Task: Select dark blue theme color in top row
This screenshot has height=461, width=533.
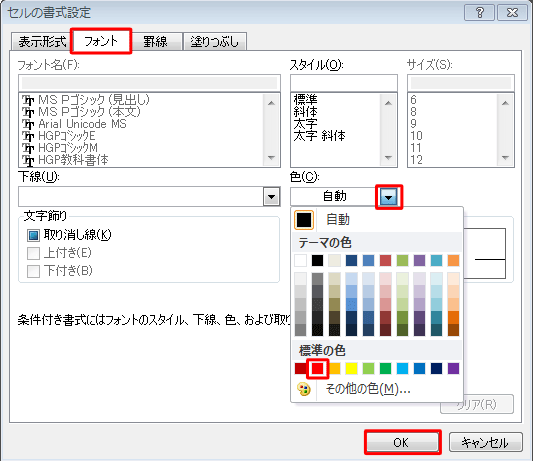Action: pyautogui.click(x=351, y=261)
